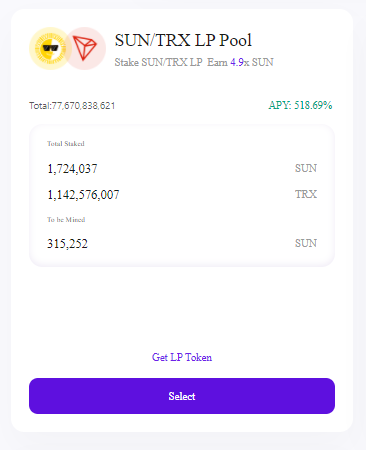Click the empty area below the stats panel
Image resolution: width=366 pixels, height=450 pixels.
point(182,307)
